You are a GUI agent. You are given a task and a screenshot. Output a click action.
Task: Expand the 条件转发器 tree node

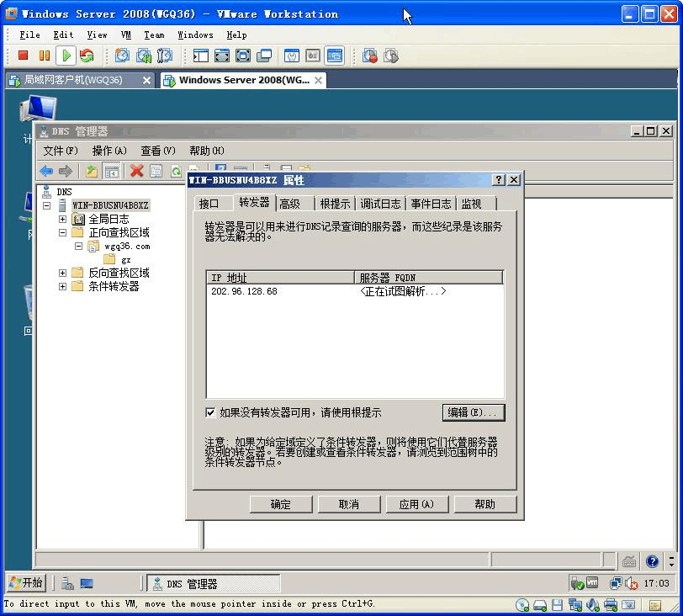(x=63, y=286)
